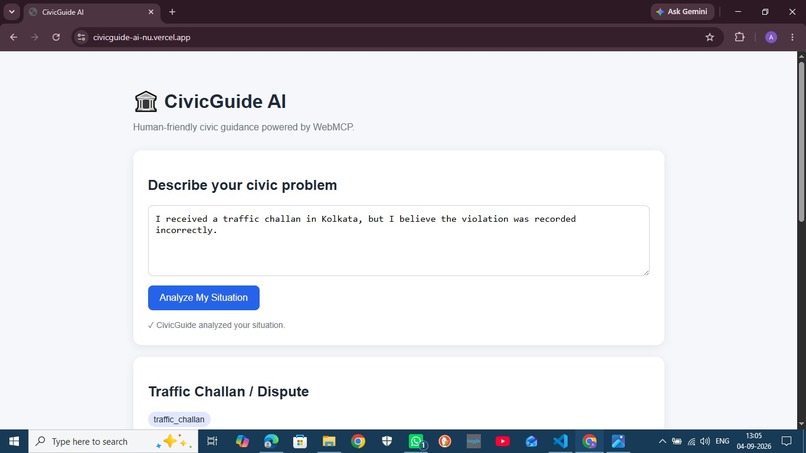806x453 pixels.
Task: Open Task View in the taskbar
Action: [x=212, y=441]
